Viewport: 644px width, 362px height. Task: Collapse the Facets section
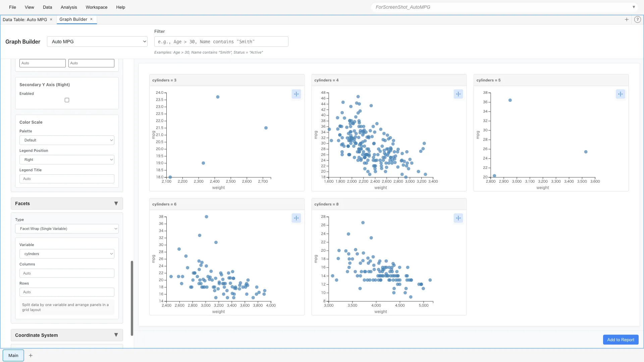[116, 203]
